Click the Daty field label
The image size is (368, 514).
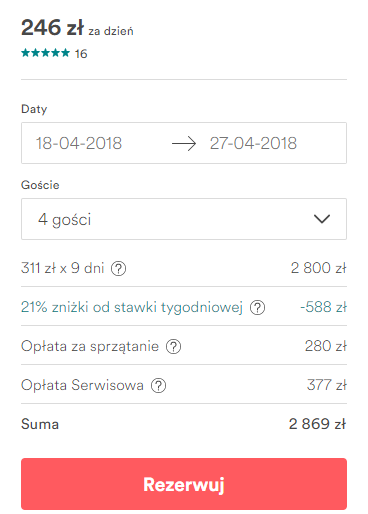[34, 109]
